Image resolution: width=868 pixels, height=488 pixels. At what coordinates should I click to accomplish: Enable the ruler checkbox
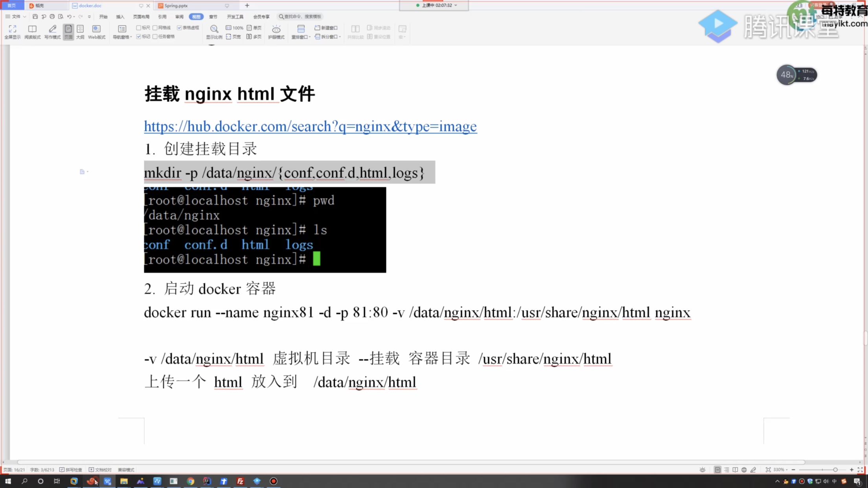click(x=139, y=28)
